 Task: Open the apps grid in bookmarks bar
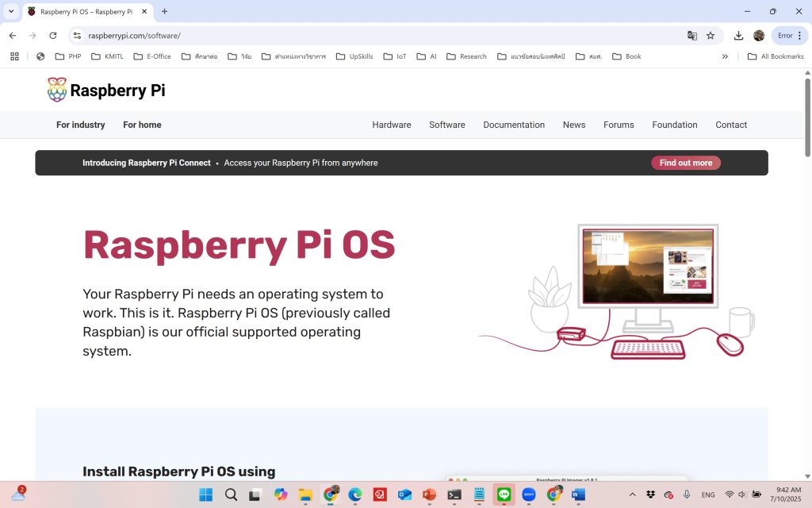pos(14,56)
